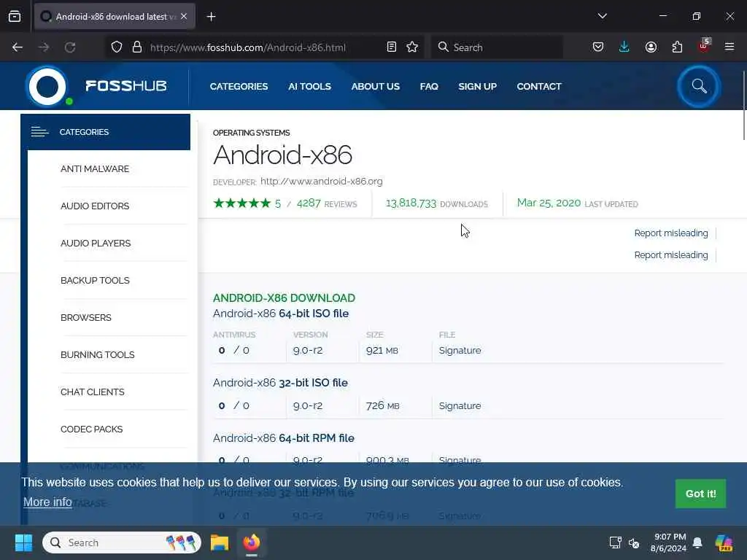
Task: Click the Windows Start button
Action: pos(23,542)
